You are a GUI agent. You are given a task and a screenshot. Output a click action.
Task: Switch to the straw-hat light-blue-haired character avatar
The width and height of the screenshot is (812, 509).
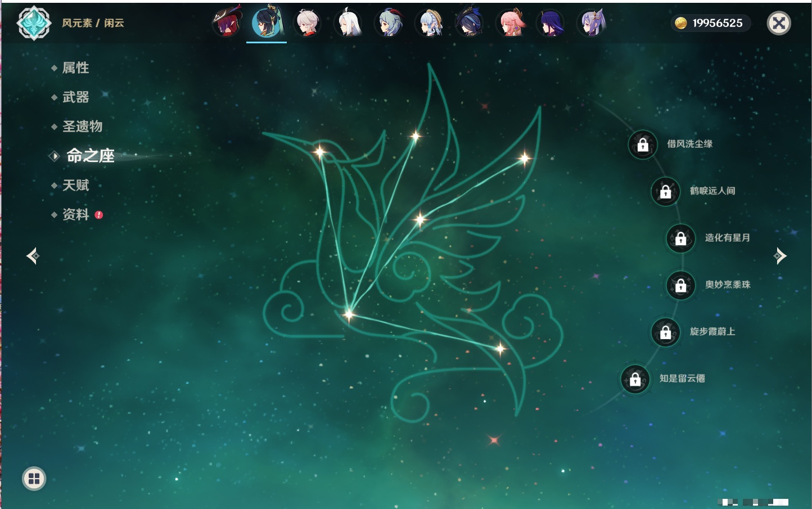click(x=430, y=22)
